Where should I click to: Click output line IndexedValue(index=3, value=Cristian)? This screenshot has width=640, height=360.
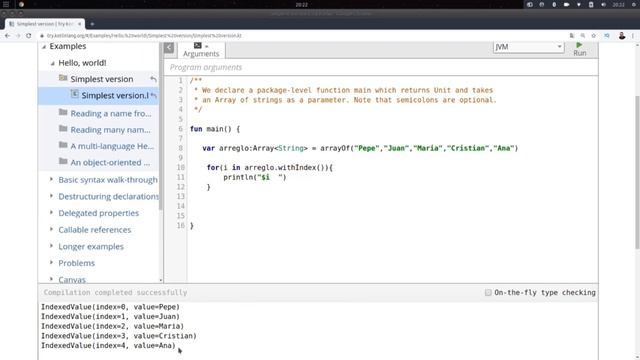pyautogui.click(x=119, y=336)
